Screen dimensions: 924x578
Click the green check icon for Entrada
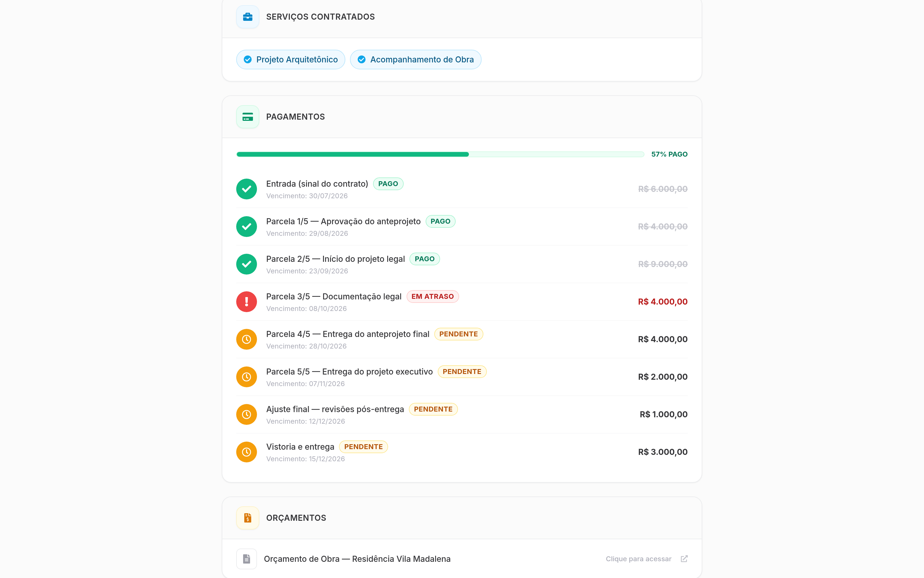click(246, 189)
